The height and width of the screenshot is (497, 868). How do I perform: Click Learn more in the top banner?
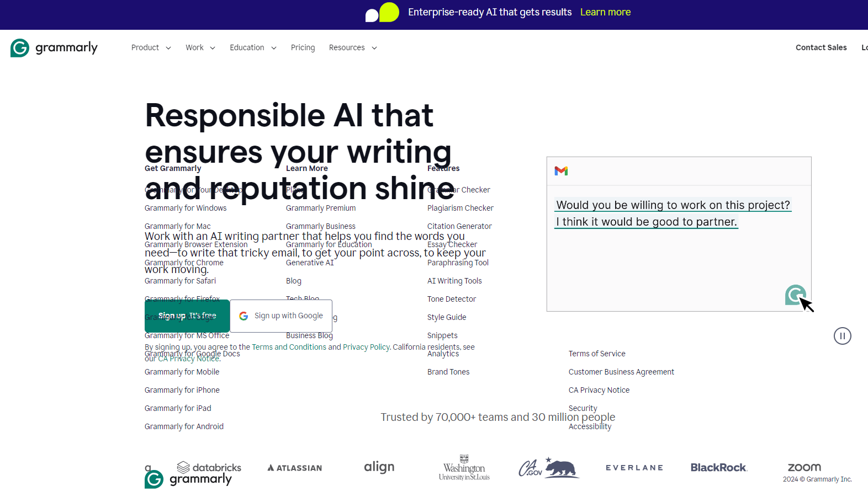pyautogui.click(x=605, y=12)
